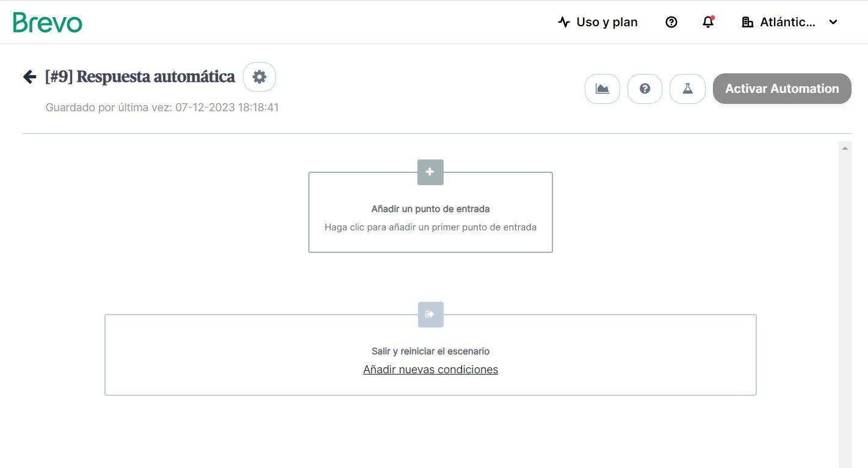Image resolution: width=868 pixels, height=468 pixels.
Task: Click Activar Automation button
Action: (x=782, y=89)
